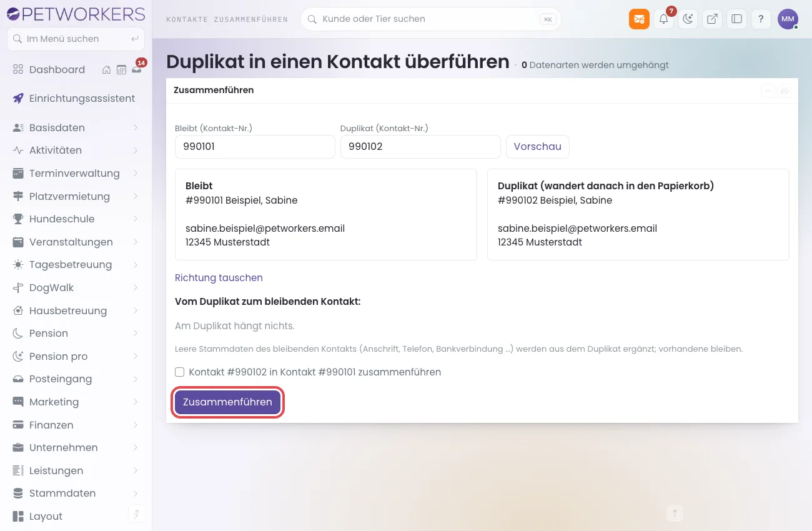The height and width of the screenshot is (531, 812).
Task: Collapse the Zusammenführen panel with chevron
Action: 768,91
